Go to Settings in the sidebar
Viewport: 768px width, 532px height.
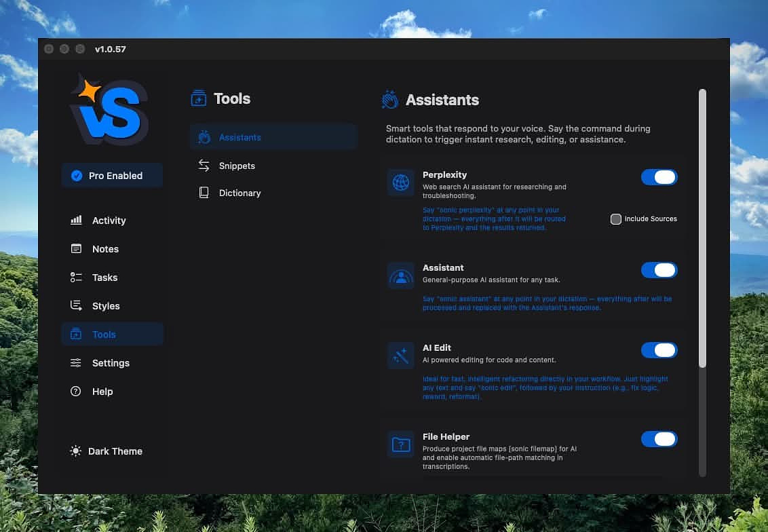111,363
